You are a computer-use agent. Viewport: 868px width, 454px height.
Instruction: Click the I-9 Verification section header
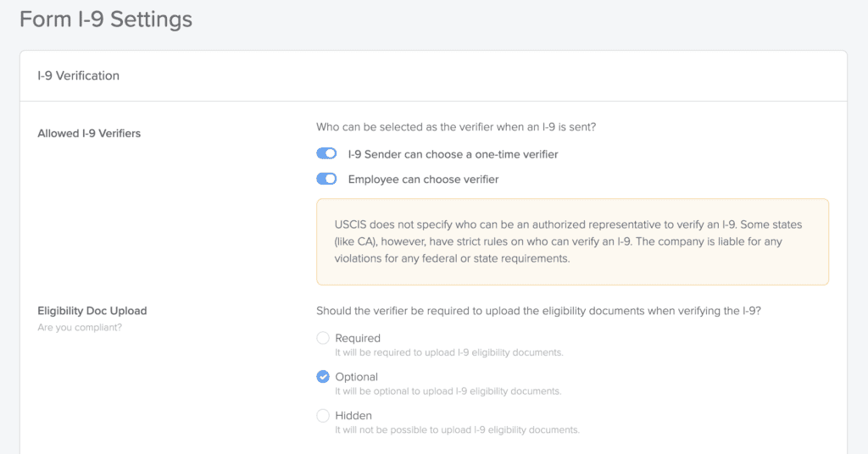(78, 75)
